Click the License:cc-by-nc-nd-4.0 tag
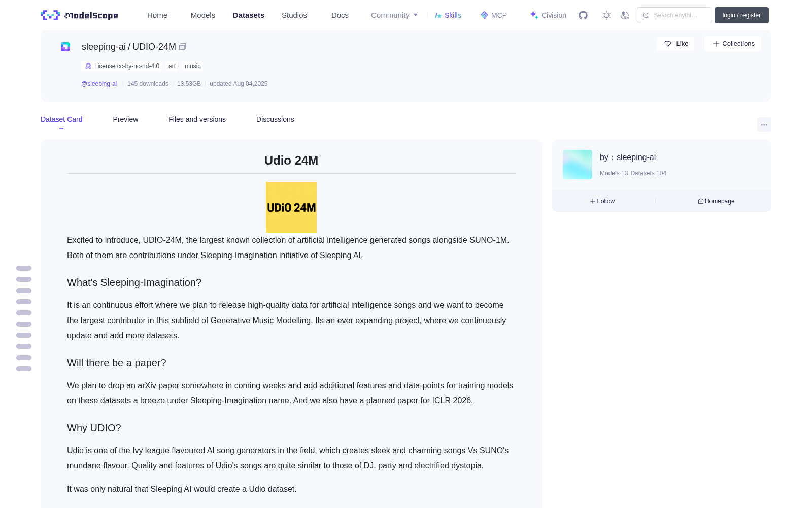The width and height of the screenshot is (812, 508). [122, 66]
